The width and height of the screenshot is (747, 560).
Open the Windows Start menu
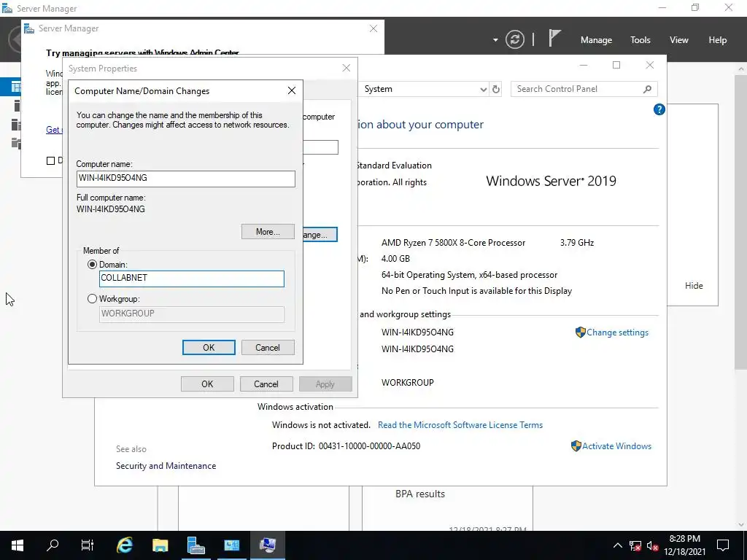pyautogui.click(x=18, y=545)
